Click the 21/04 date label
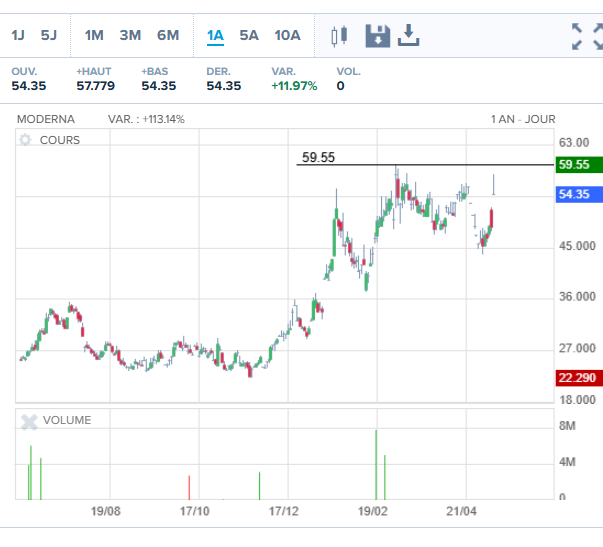Image resolution: width=603 pixels, height=547 pixels. (x=461, y=511)
